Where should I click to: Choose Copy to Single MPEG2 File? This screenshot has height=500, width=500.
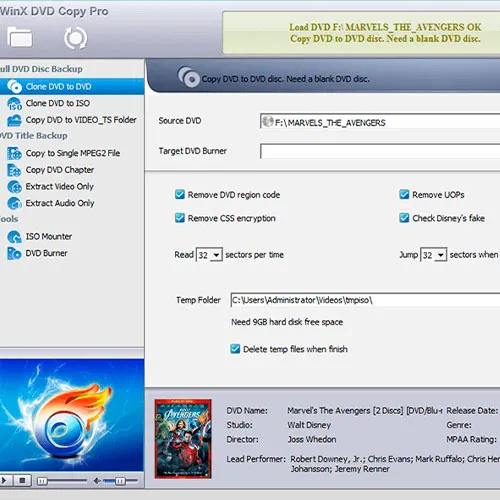tap(72, 153)
